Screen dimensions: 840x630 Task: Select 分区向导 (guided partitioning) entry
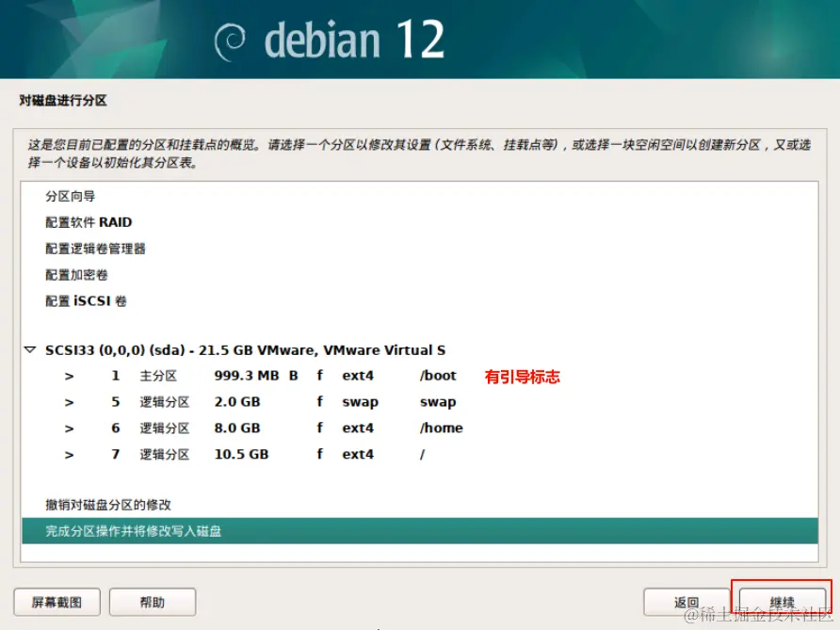click(71, 196)
